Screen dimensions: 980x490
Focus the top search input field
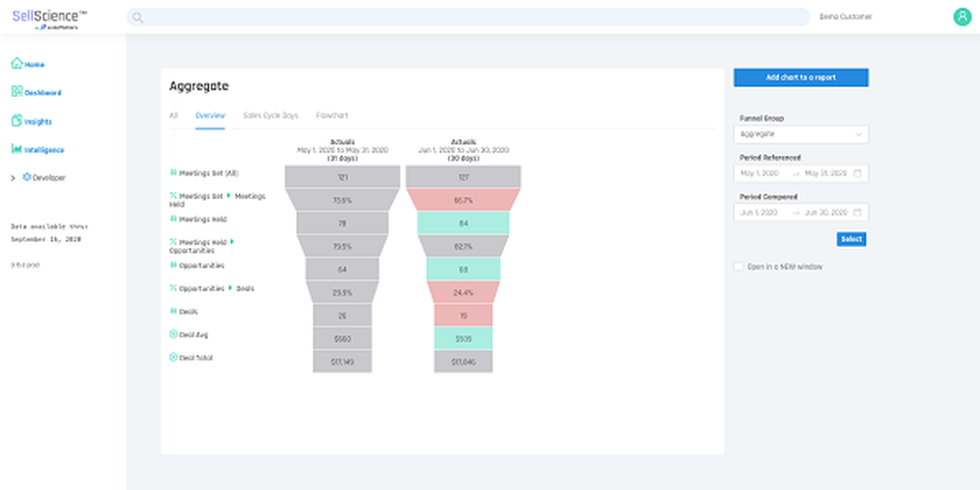click(x=468, y=18)
